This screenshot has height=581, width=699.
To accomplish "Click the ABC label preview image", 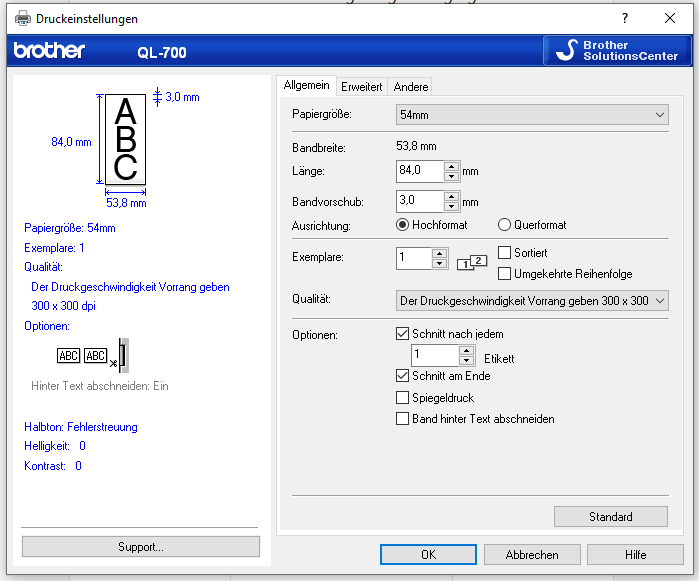I will click(x=125, y=139).
